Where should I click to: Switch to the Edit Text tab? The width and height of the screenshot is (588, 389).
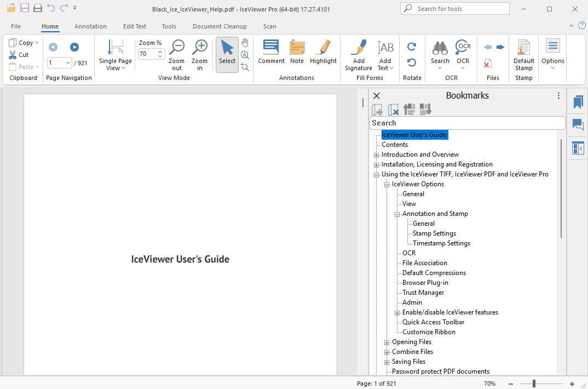tap(135, 26)
